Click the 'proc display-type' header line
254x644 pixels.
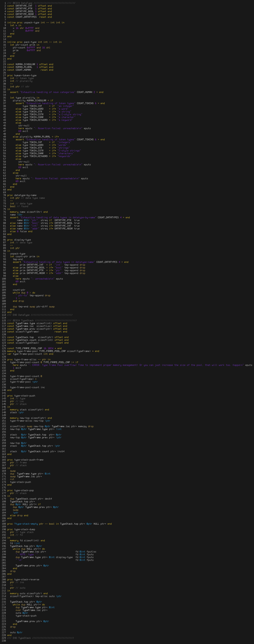click(19, 240)
